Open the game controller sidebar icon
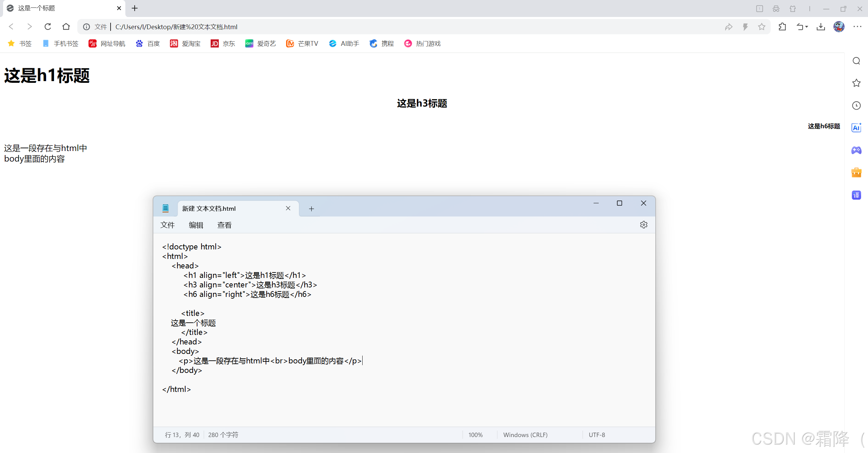Screen dimensions: 868x453 (856, 150)
